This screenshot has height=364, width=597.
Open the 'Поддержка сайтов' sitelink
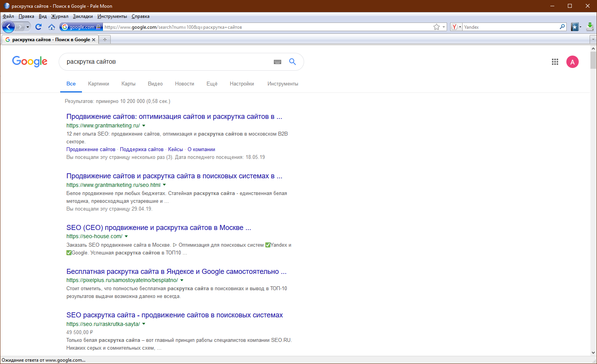coord(142,150)
